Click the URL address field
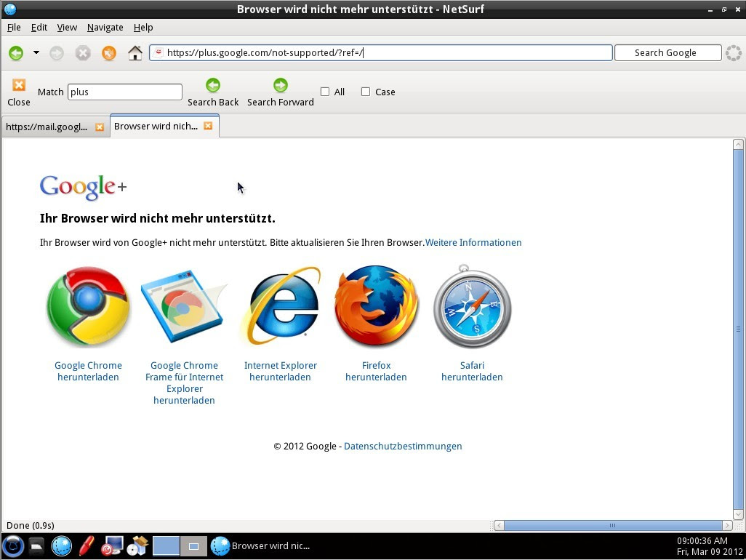746x560 pixels. click(x=380, y=52)
